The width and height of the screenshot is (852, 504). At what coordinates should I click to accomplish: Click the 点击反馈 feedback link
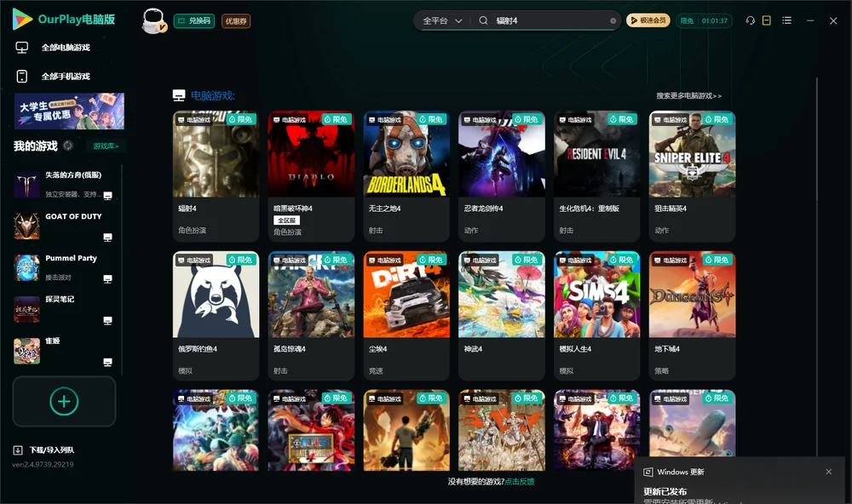click(520, 481)
